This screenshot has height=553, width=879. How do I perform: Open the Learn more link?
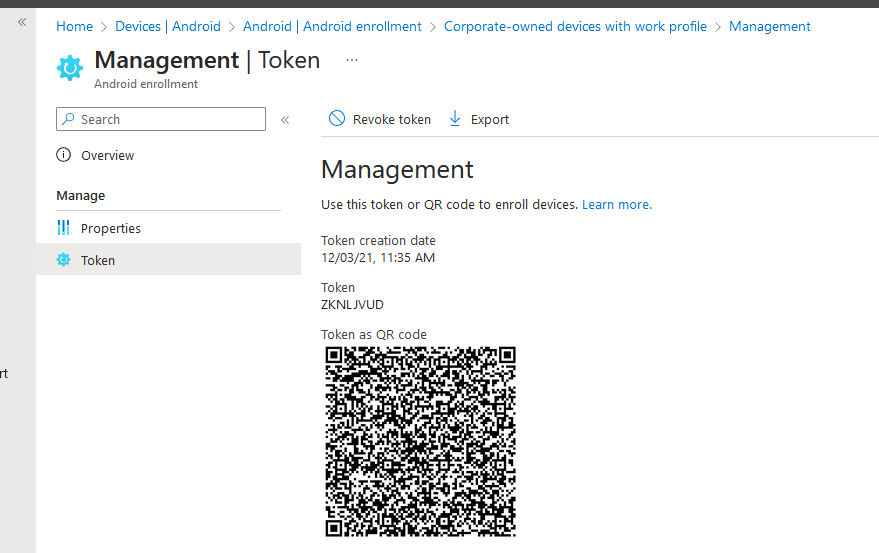point(617,205)
